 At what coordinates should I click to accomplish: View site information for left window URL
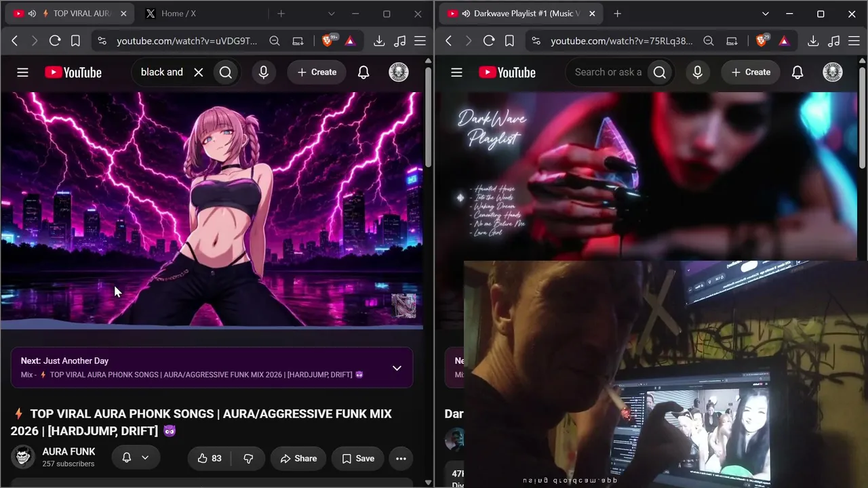coord(102,41)
